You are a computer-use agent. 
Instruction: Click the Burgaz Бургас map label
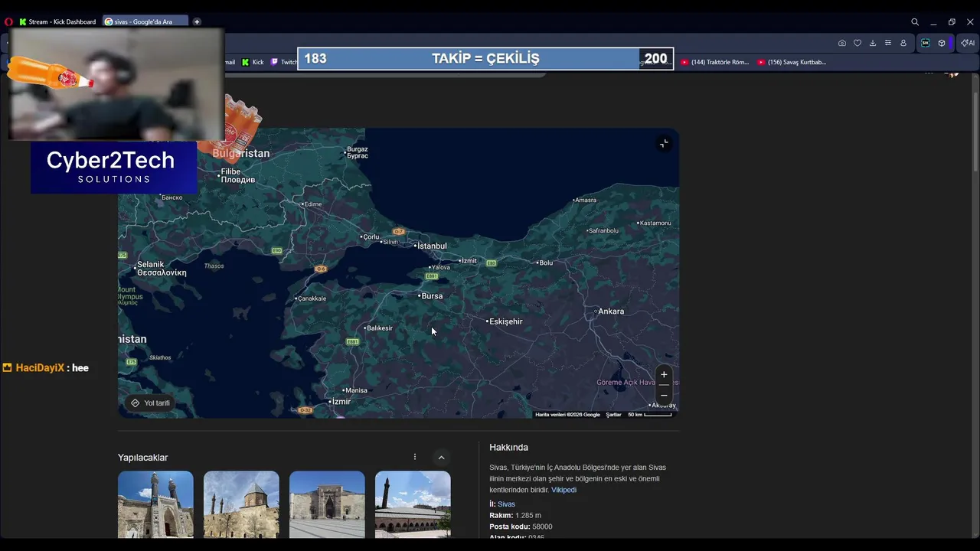coord(357,152)
